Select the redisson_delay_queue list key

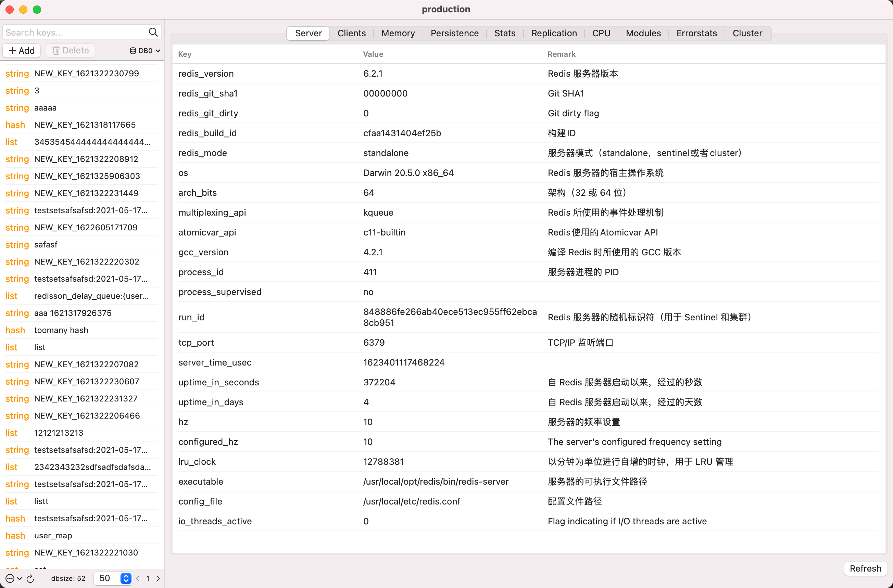coord(91,296)
